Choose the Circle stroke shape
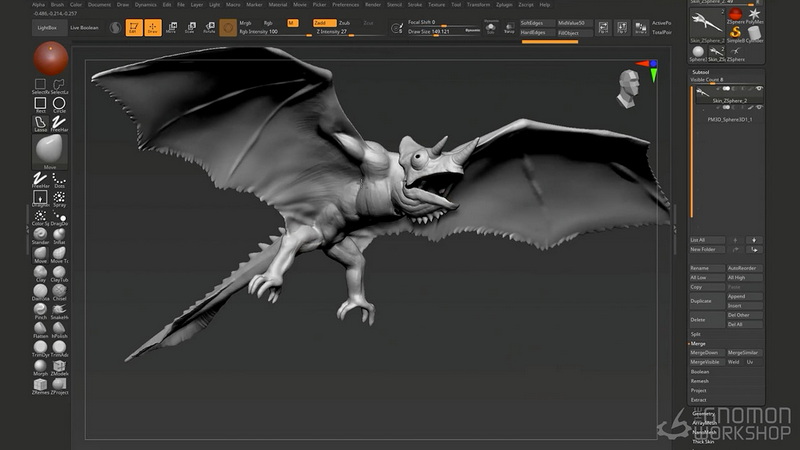Viewport: 800px width, 450px height. pyautogui.click(x=59, y=105)
